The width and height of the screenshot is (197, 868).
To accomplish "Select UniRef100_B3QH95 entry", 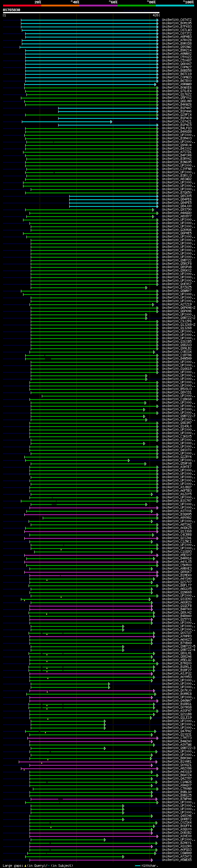I will click(177, 514).
